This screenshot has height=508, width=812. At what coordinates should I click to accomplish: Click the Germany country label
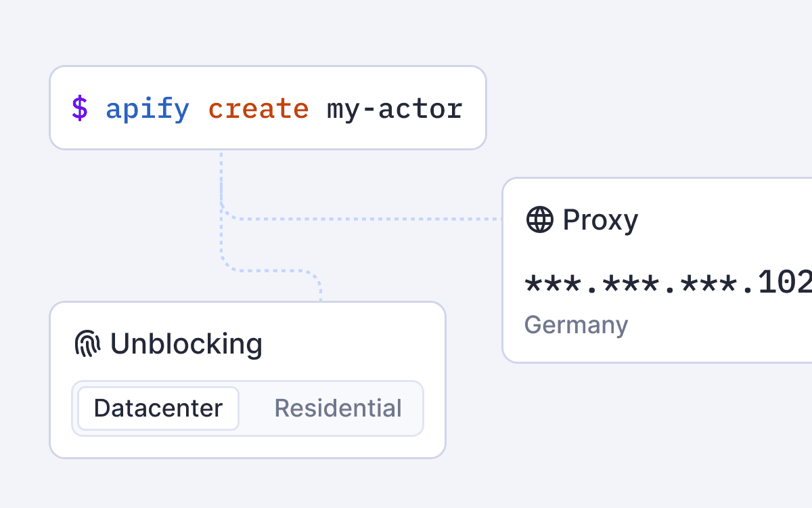(576, 325)
